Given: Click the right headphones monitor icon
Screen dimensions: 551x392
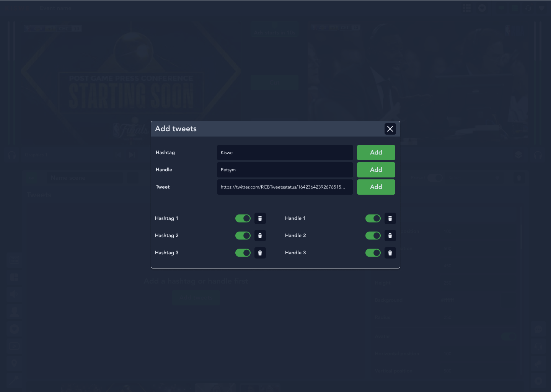Looking at the screenshot, I should (538, 155).
